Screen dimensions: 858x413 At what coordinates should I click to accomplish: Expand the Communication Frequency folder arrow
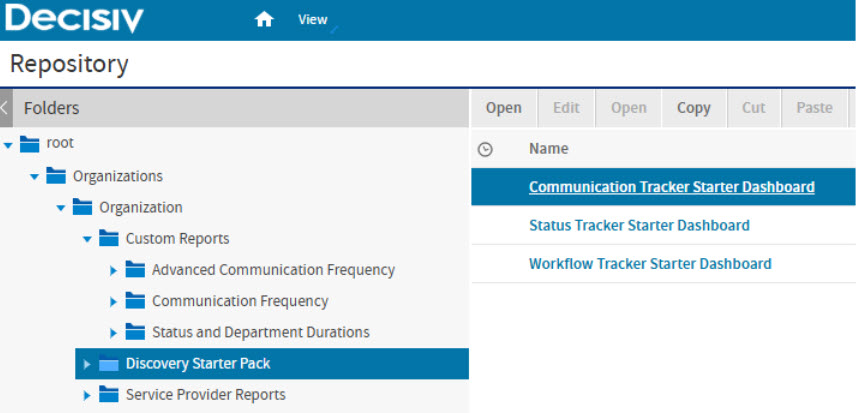[x=114, y=301]
